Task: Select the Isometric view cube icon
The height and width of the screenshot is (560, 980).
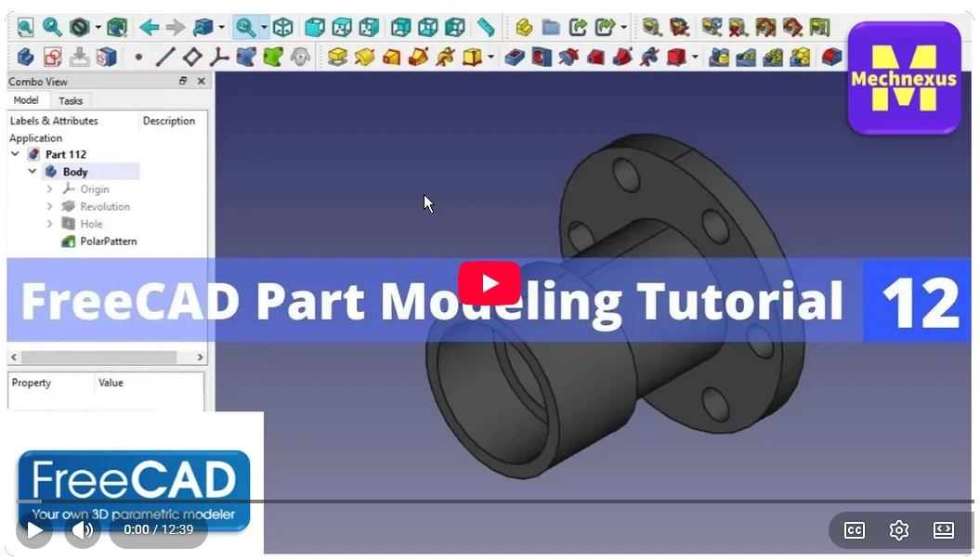Action: [283, 27]
